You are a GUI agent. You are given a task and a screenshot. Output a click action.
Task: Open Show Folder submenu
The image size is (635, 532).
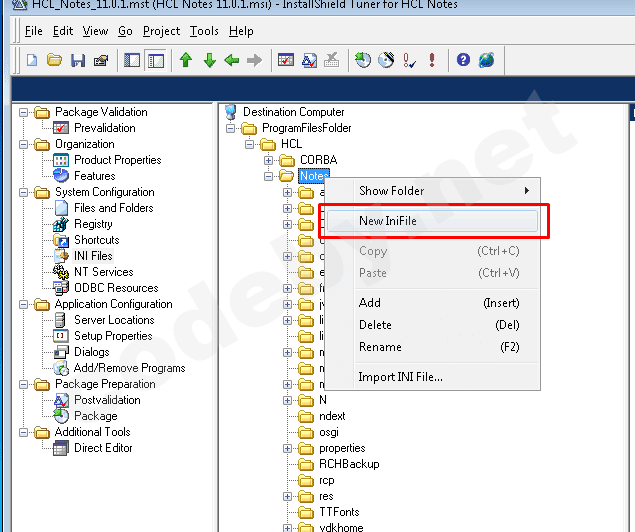(x=391, y=191)
